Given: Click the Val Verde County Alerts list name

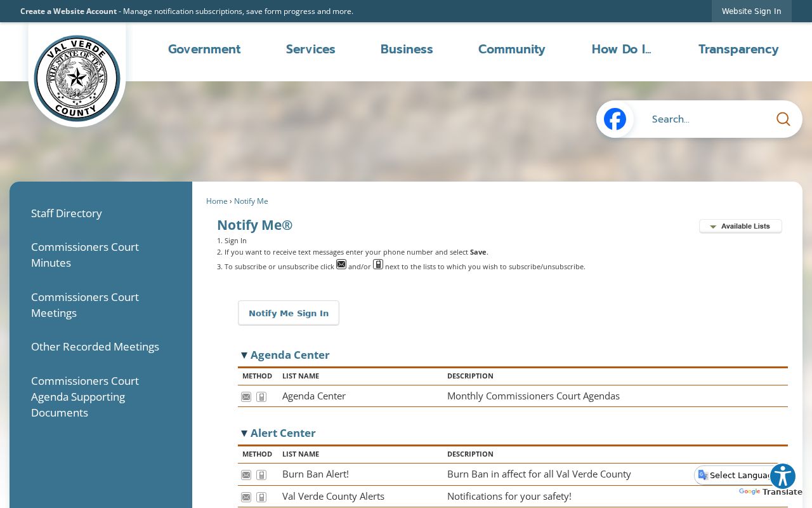Looking at the screenshot, I should pos(333,497).
